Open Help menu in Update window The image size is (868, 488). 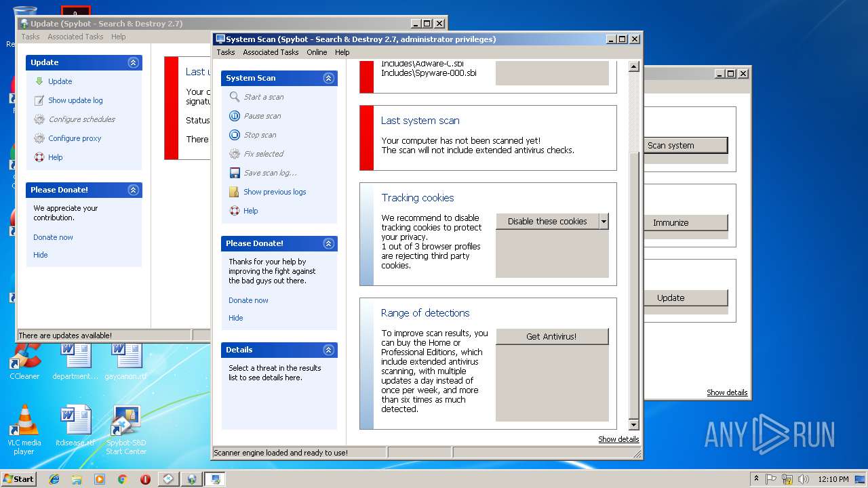[x=119, y=37]
